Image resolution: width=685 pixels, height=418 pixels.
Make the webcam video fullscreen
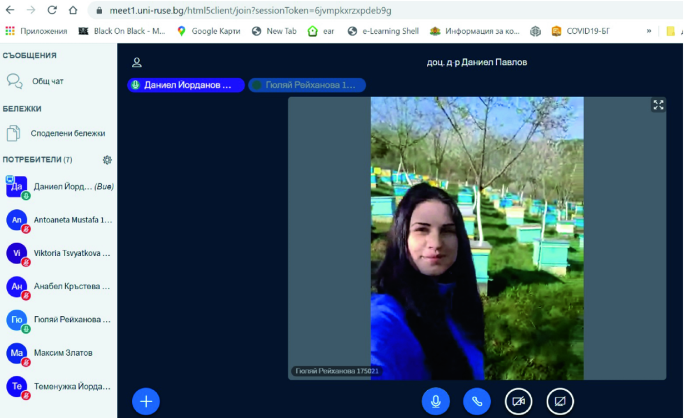(x=658, y=105)
